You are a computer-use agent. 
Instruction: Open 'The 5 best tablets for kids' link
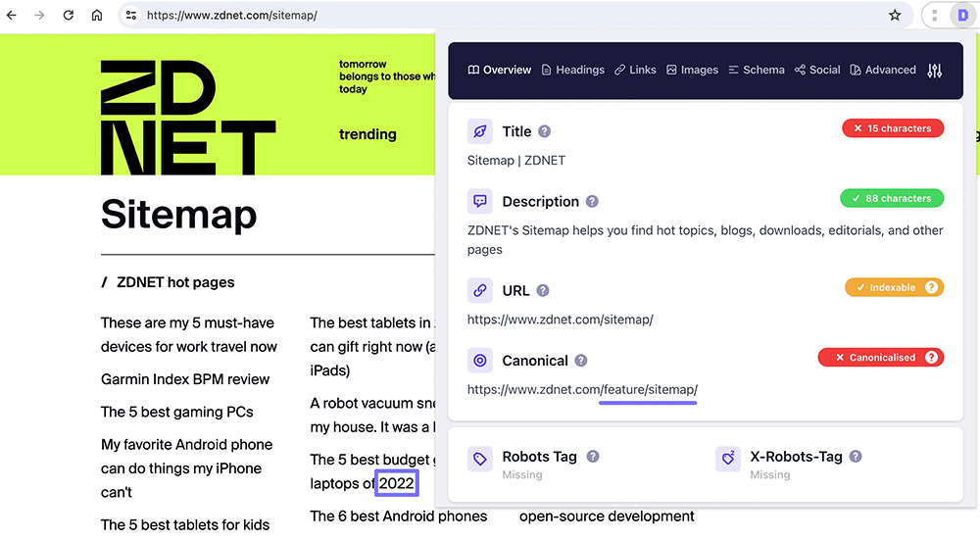pyautogui.click(x=185, y=524)
